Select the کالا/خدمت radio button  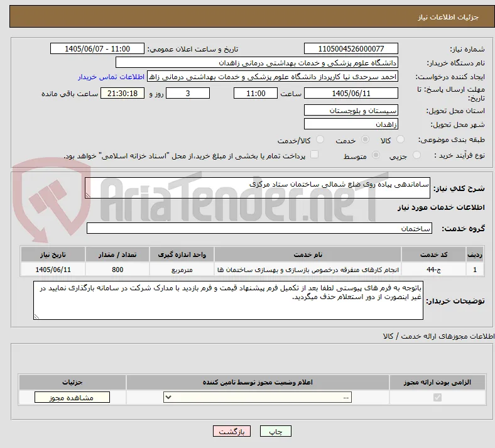point(320,139)
